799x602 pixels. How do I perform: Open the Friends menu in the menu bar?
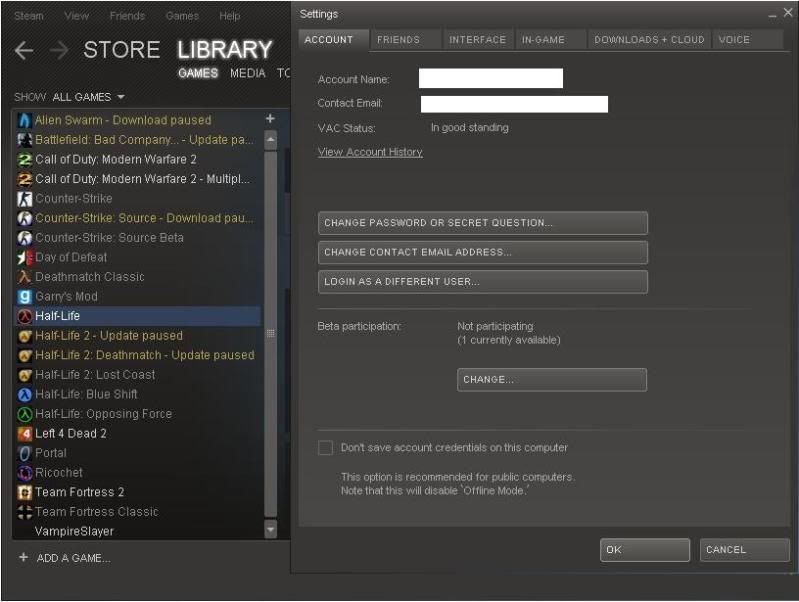(127, 16)
